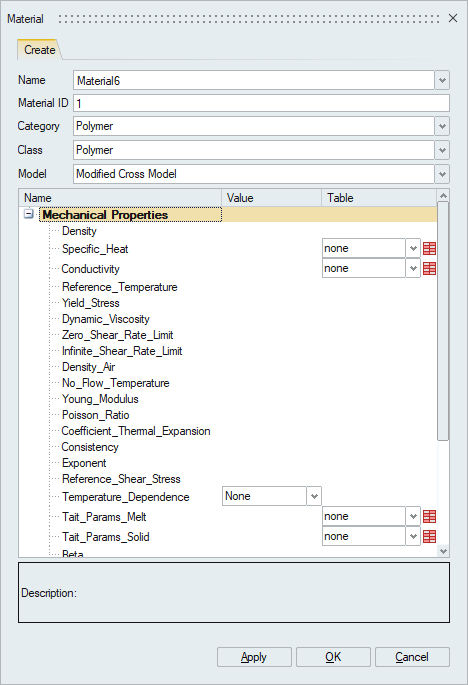Screen dimensions: 468x685
Task: Open the Category dropdown list
Action: pos(442,126)
